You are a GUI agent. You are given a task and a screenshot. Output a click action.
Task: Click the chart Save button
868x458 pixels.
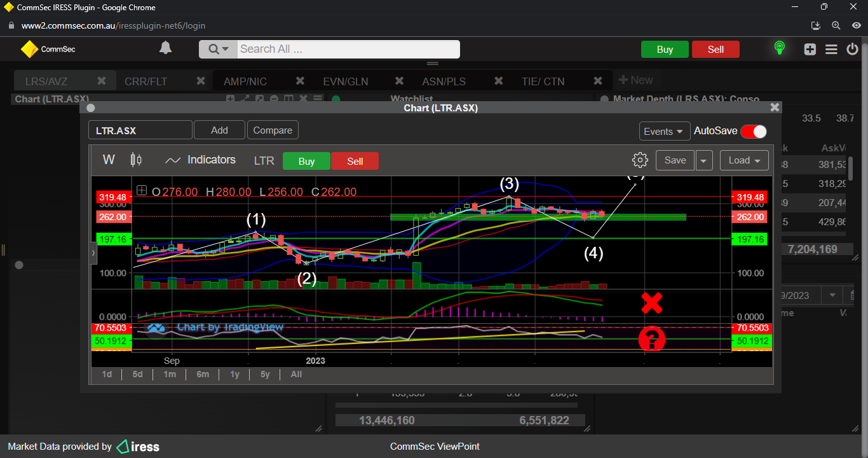click(675, 160)
